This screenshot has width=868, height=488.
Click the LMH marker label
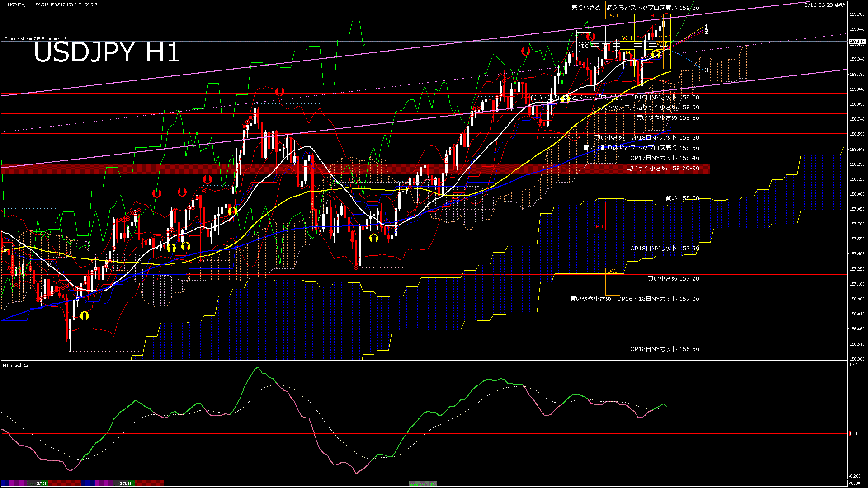pos(598,226)
